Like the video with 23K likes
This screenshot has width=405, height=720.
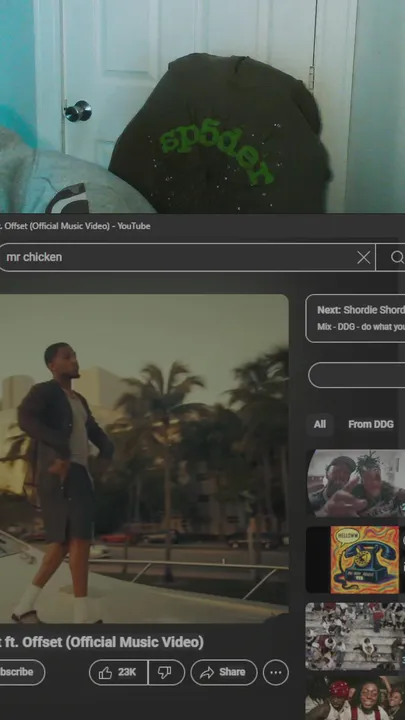pyautogui.click(x=118, y=672)
